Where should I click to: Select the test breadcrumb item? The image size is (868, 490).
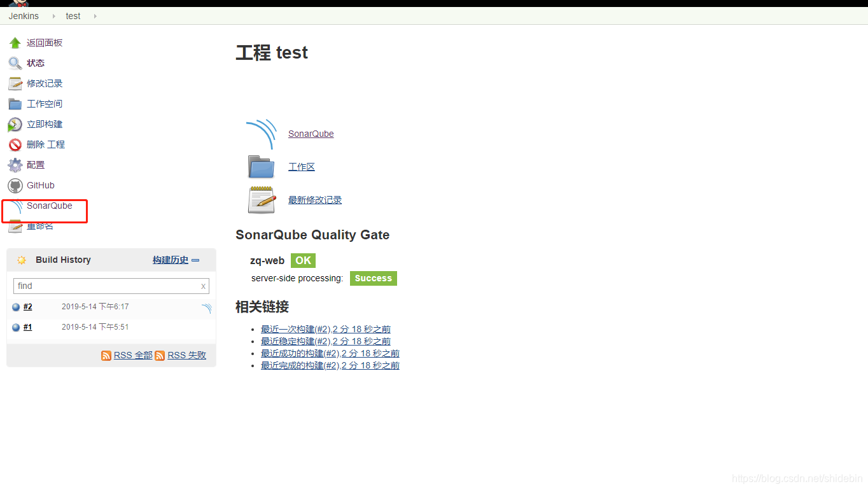(73, 16)
